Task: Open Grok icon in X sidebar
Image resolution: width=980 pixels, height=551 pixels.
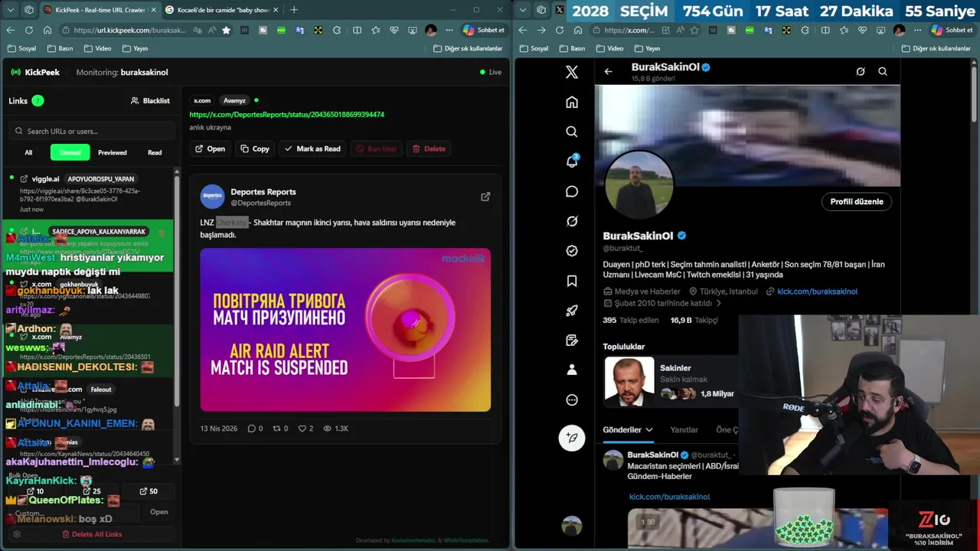Action: 571,221
